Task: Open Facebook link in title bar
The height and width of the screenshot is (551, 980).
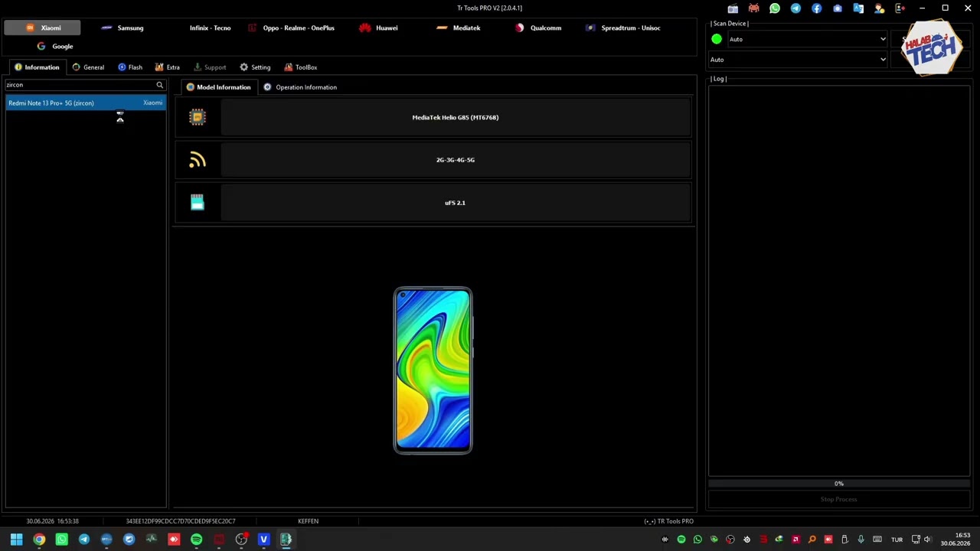Action: [x=817, y=8]
